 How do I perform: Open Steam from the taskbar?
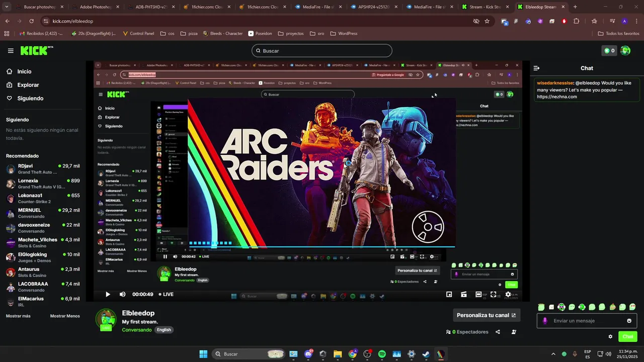pyautogui.click(x=426, y=354)
